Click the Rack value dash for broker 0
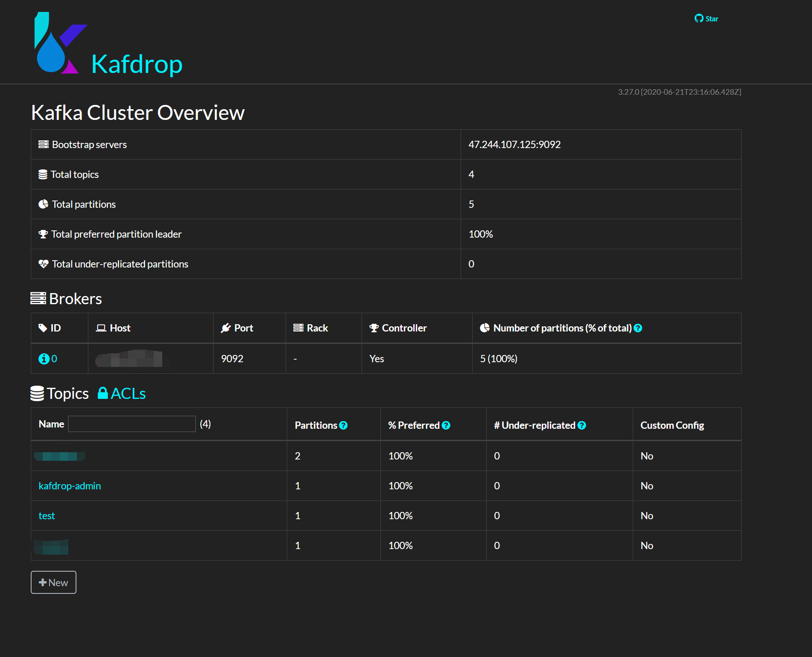Image resolution: width=812 pixels, height=657 pixels. 295,359
